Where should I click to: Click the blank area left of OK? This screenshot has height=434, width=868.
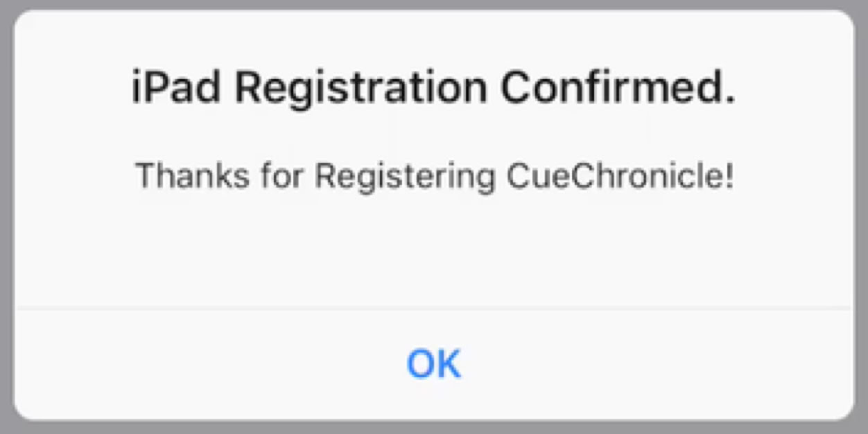[208, 363]
